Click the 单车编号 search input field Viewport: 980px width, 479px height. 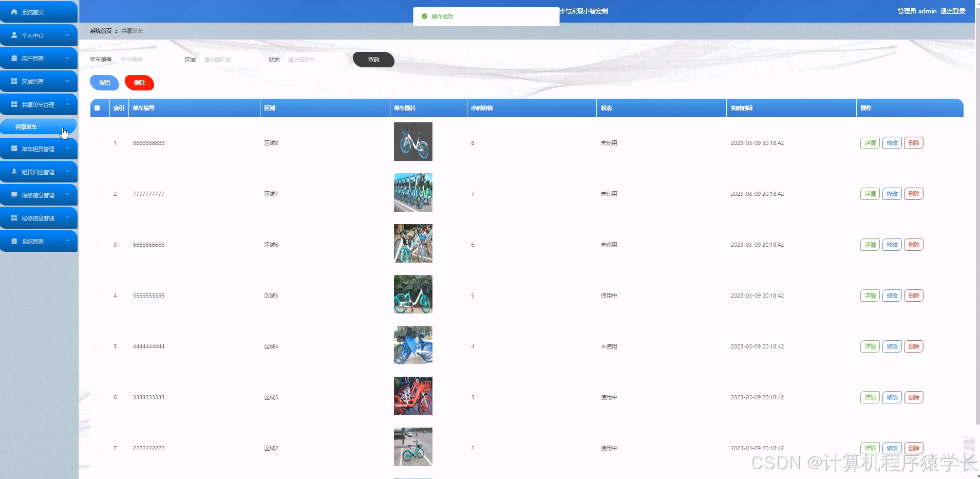click(148, 60)
